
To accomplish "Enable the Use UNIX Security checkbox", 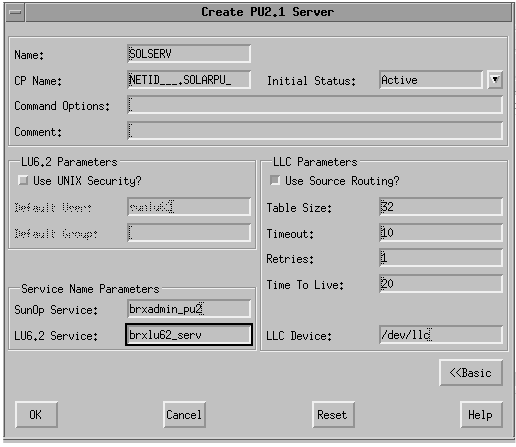I will [x=23, y=180].
